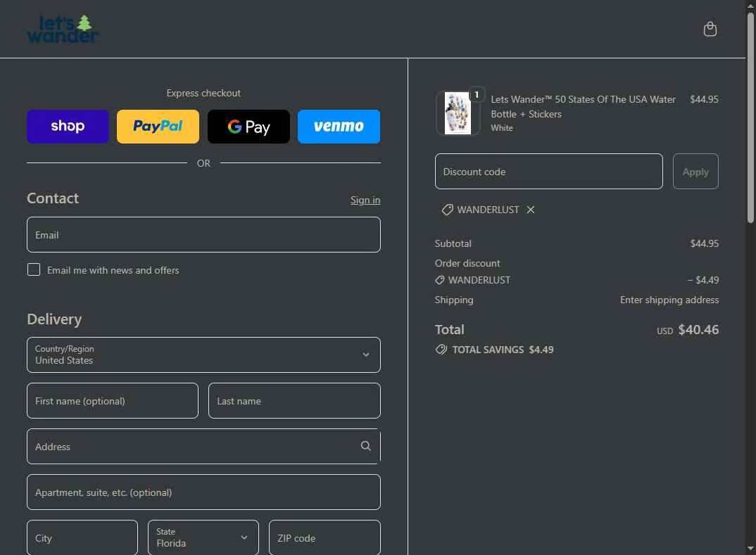The height and width of the screenshot is (555, 756).
Task: Focus the Discount code field
Action: pos(548,172)
